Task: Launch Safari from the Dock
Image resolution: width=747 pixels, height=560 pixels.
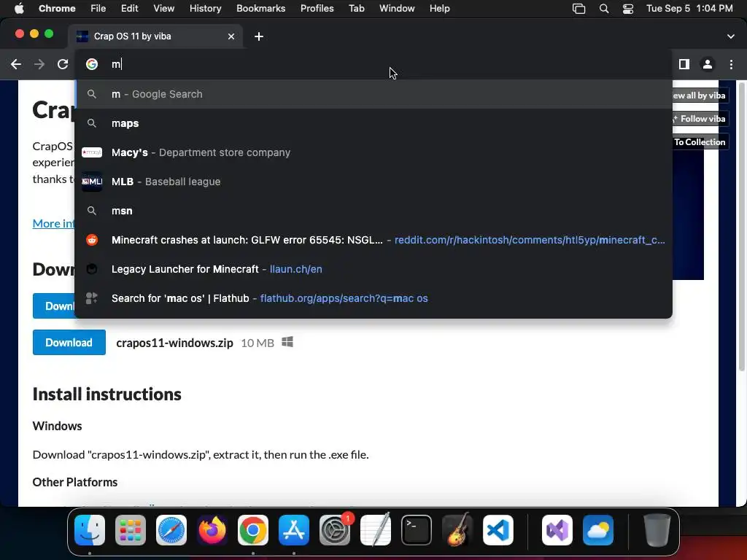Action: point(171,530)
